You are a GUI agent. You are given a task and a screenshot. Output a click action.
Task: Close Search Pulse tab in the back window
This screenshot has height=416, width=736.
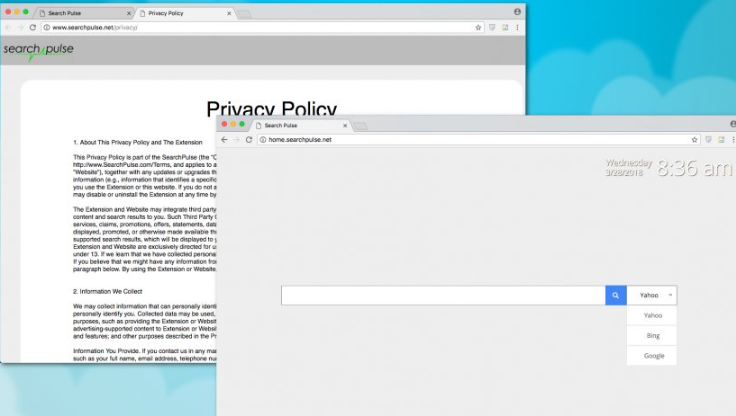pos(129,13)
